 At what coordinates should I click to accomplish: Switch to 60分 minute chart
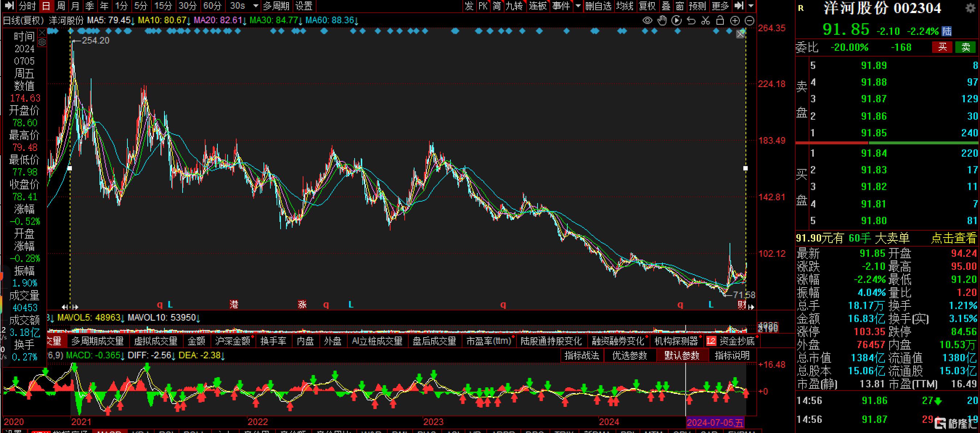[x=212, y=6]
